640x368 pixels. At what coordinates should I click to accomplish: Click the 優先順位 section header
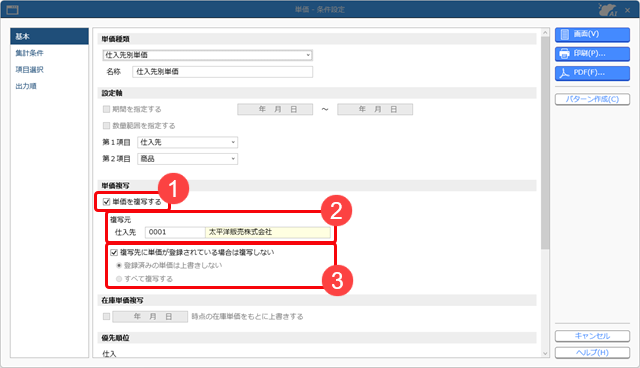[x=317, y=338]
